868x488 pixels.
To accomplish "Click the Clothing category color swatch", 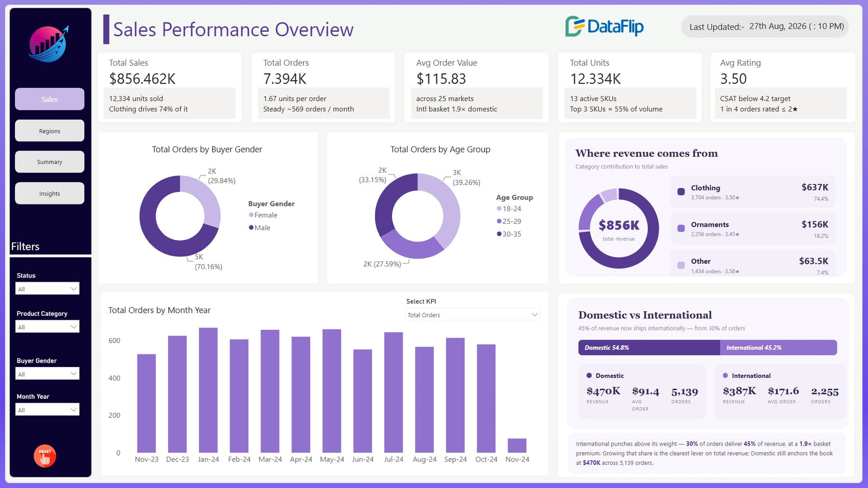I will click(681, 191).
